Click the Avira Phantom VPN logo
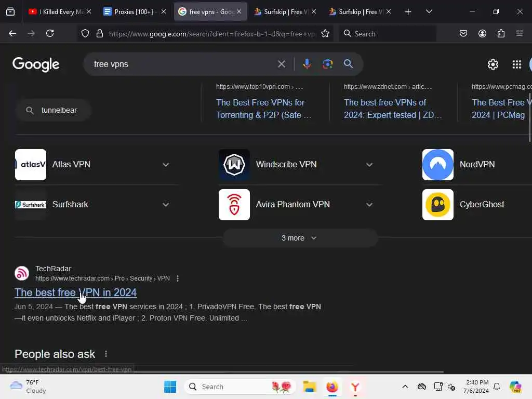The width and height of the screenshot is (532, 399). tap(234, 205)
